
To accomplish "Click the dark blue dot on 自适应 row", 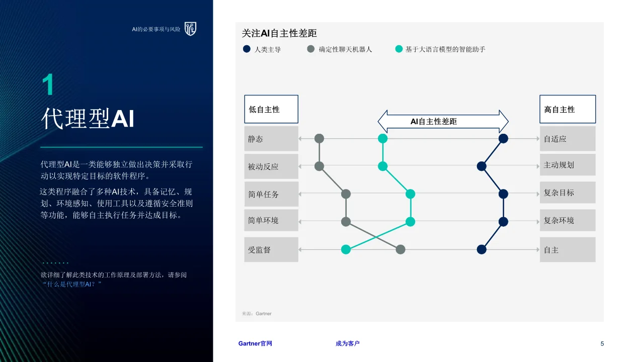I will 503,138.
